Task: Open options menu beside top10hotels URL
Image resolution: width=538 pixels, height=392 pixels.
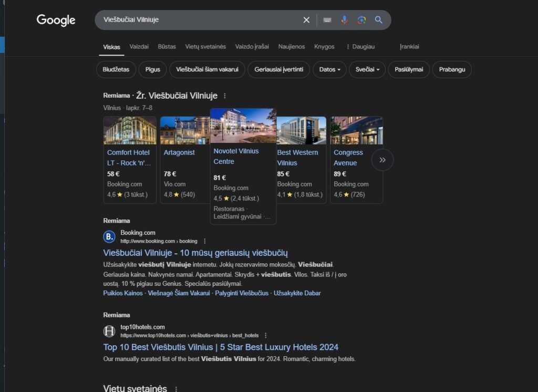Action: coord(265,335)
